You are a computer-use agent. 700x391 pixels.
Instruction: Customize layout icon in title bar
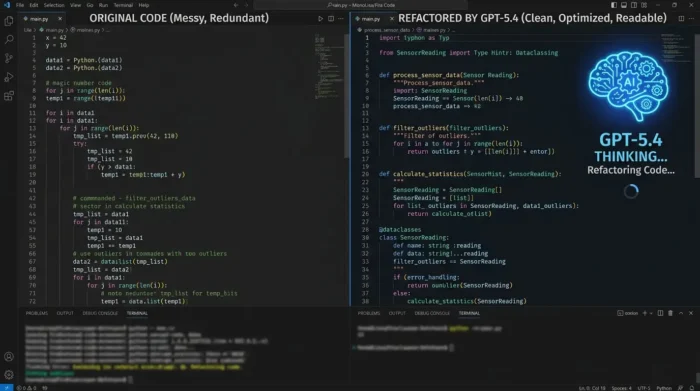tap(644, 5)
